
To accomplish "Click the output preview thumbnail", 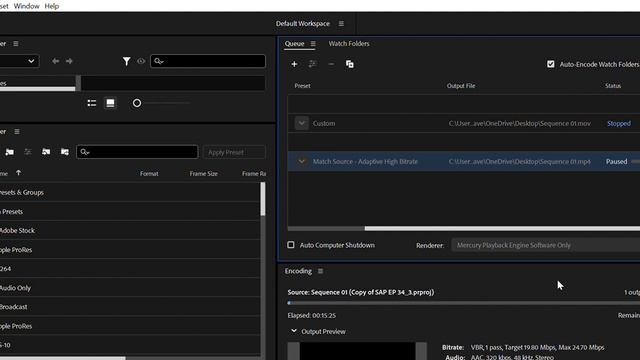I will pyautogui.click(x=357, y=351).
